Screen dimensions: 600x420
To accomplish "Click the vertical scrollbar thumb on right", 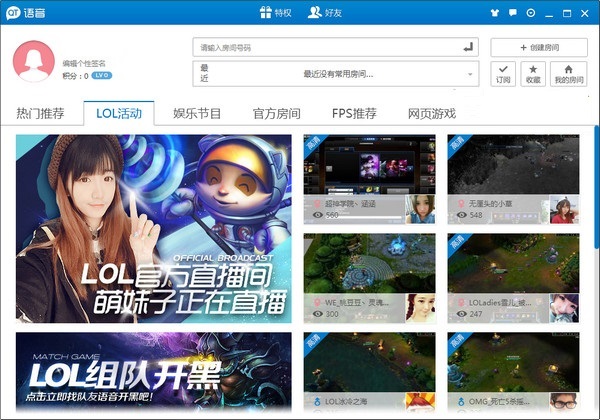I will 597,187.
